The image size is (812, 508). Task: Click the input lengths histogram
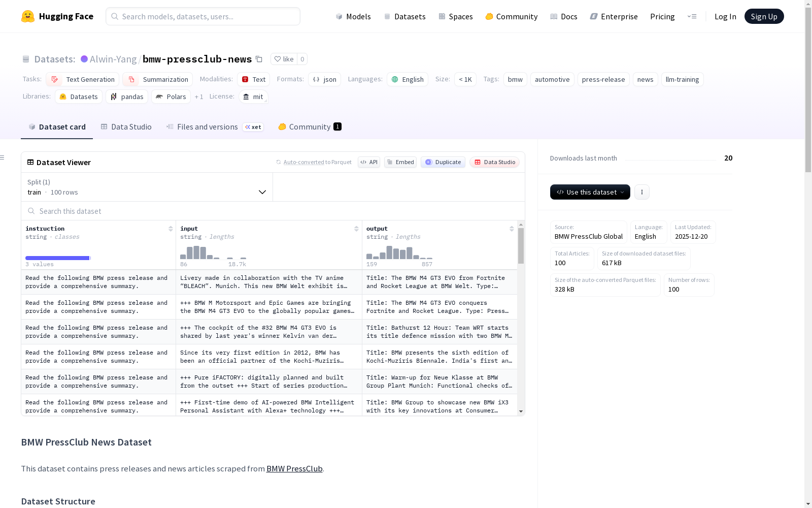213,252
